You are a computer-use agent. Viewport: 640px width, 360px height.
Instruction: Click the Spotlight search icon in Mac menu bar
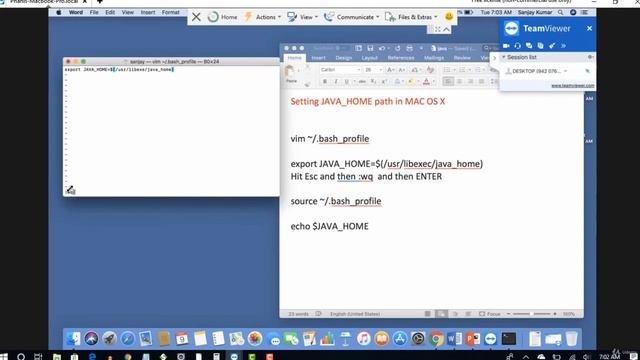pos(561,12)
